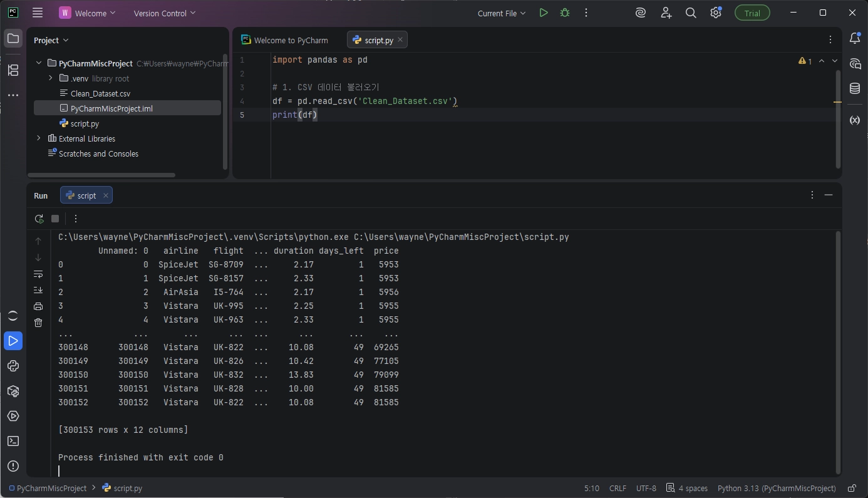The height and width of the screenshot is (498, 868).
Task: Click the Stop process square button
Action: pos(55,219)
